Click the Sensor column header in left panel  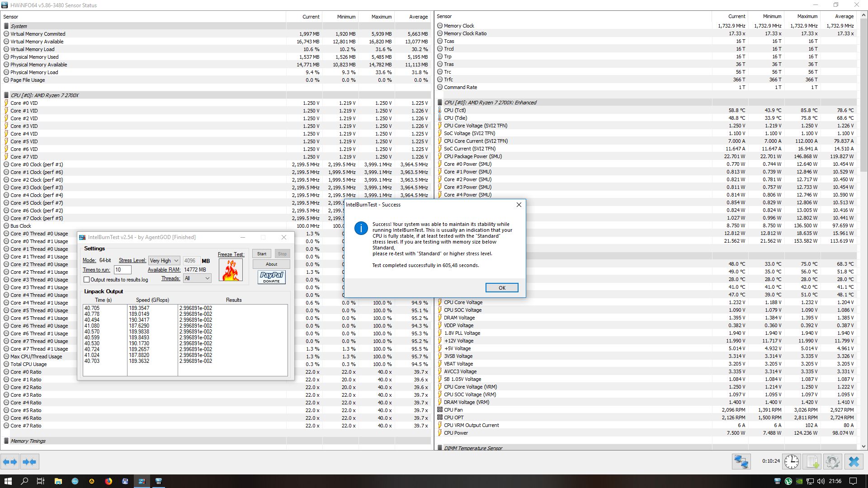coord(143,17)
